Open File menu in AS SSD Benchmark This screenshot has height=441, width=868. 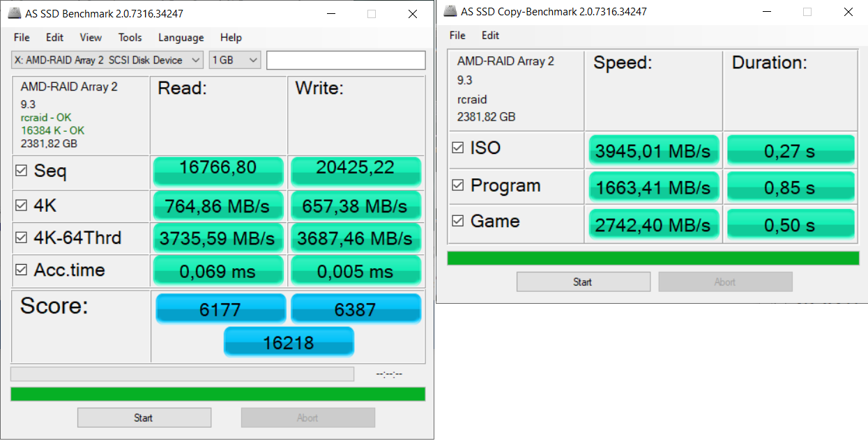pos(22,38)
